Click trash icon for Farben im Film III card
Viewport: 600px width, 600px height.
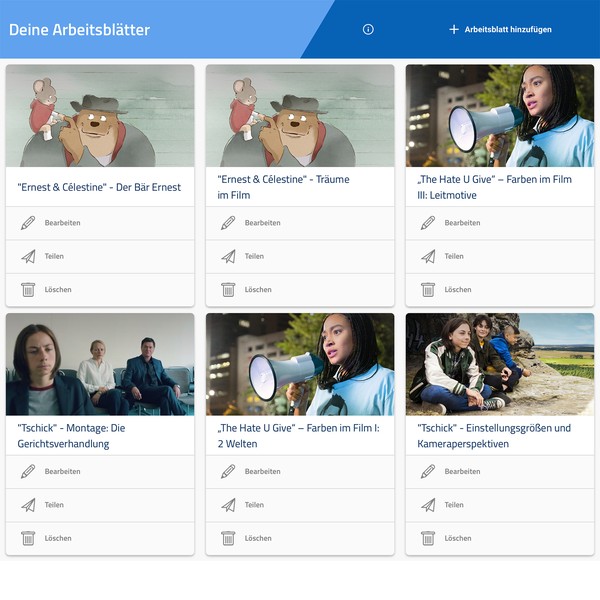(428, 290)
